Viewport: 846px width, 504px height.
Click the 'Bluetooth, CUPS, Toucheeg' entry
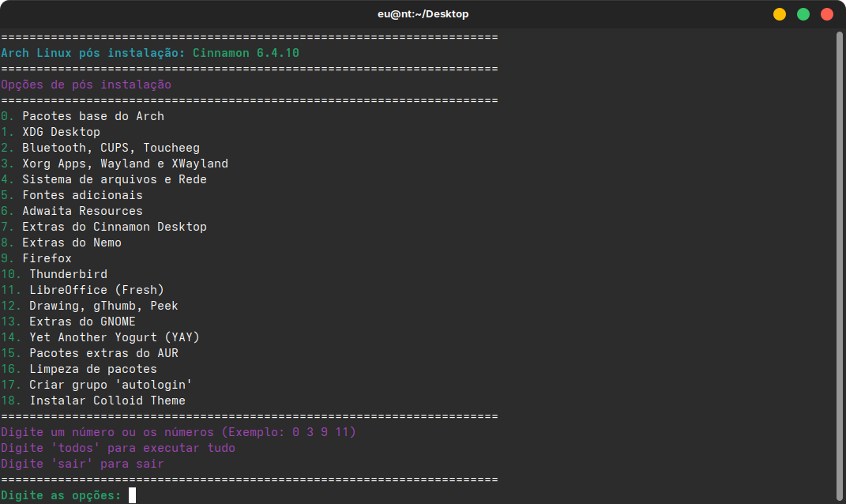point(100,148)
